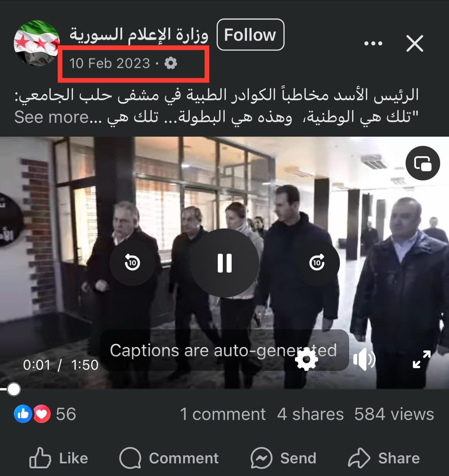Expand the caption with See more
The width and height of the screenshot is (449, 476).
[x=52, y=117]
